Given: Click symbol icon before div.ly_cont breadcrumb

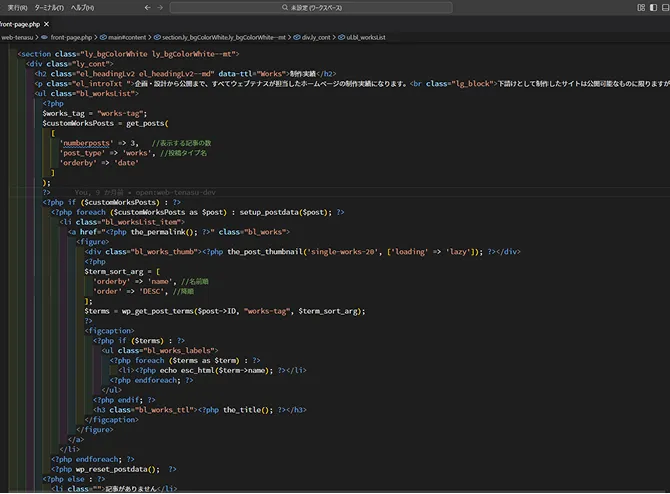Looking at the screenshot, I should (x=297, y=38).
